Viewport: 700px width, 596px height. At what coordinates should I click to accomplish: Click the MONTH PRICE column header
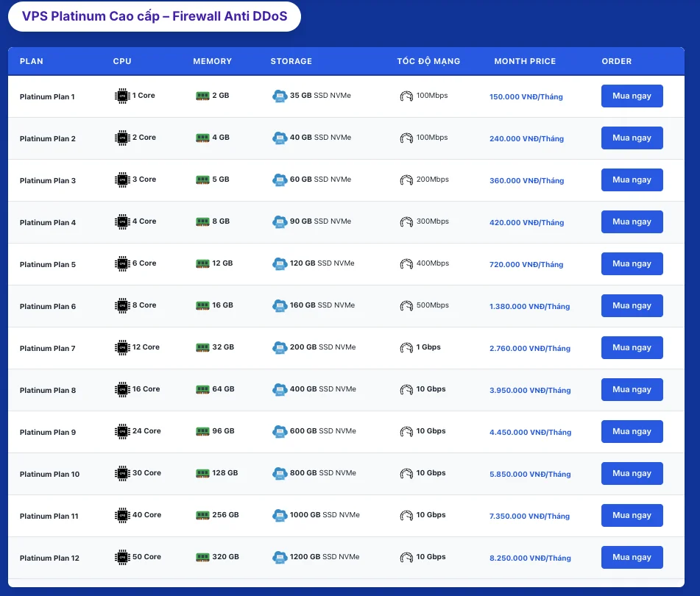point(525,61)
